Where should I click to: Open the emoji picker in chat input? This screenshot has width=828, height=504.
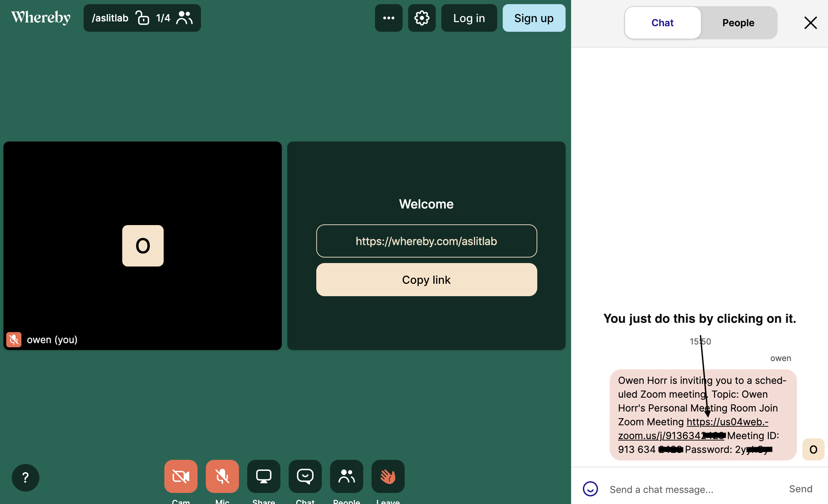[590, 489]
